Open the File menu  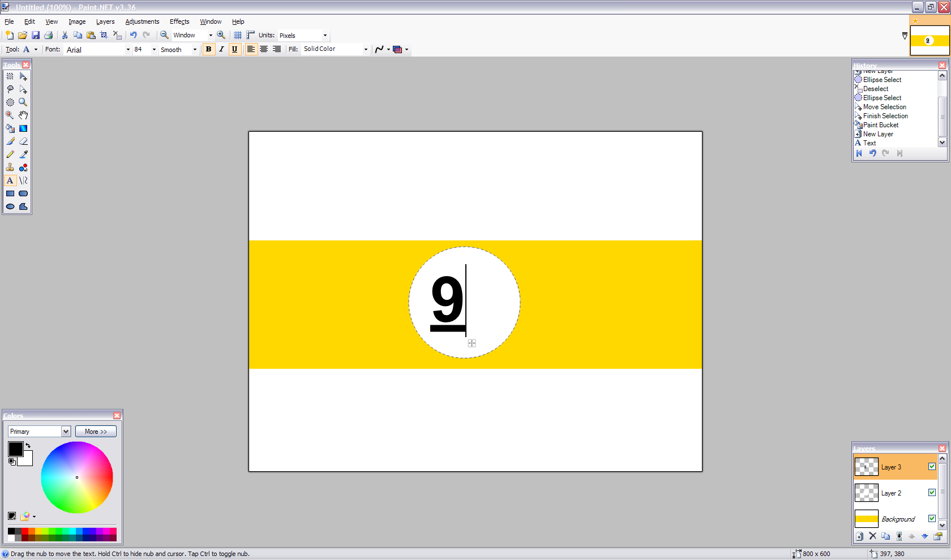9,21
